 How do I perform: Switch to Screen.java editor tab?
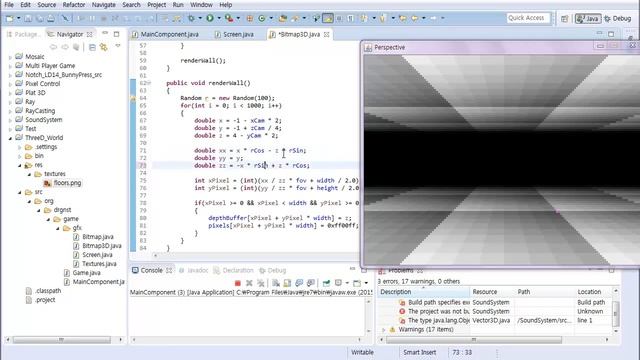(235, 35)
